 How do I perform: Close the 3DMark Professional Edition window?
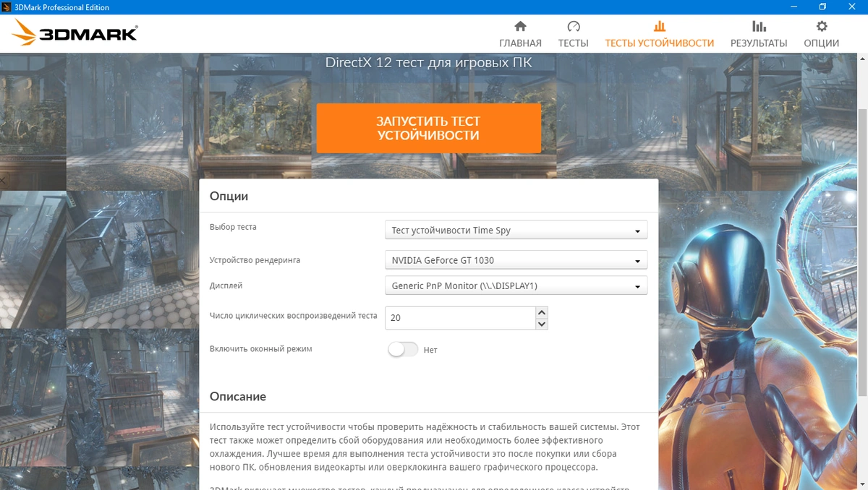click(852, 7)
